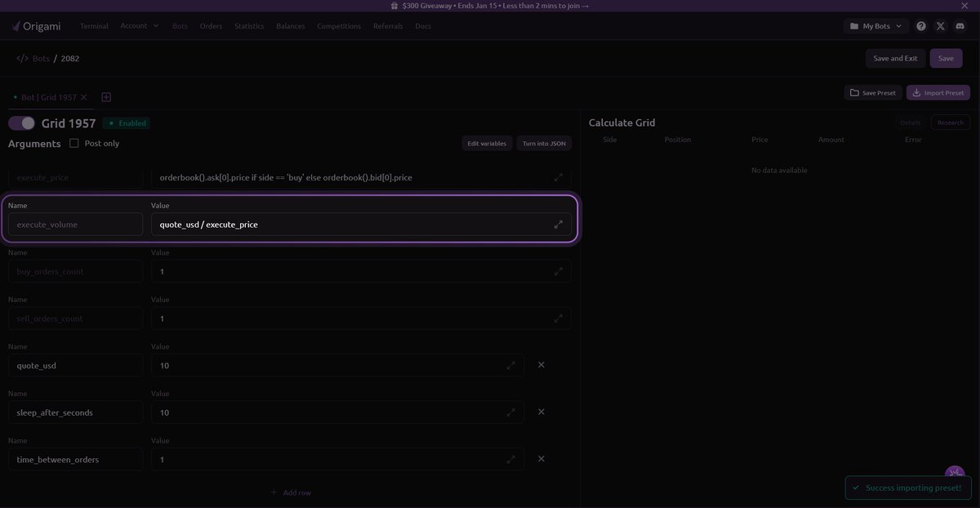Expand the buy_orders_count value editor
980x508 pixels.
tap(559, 271)
